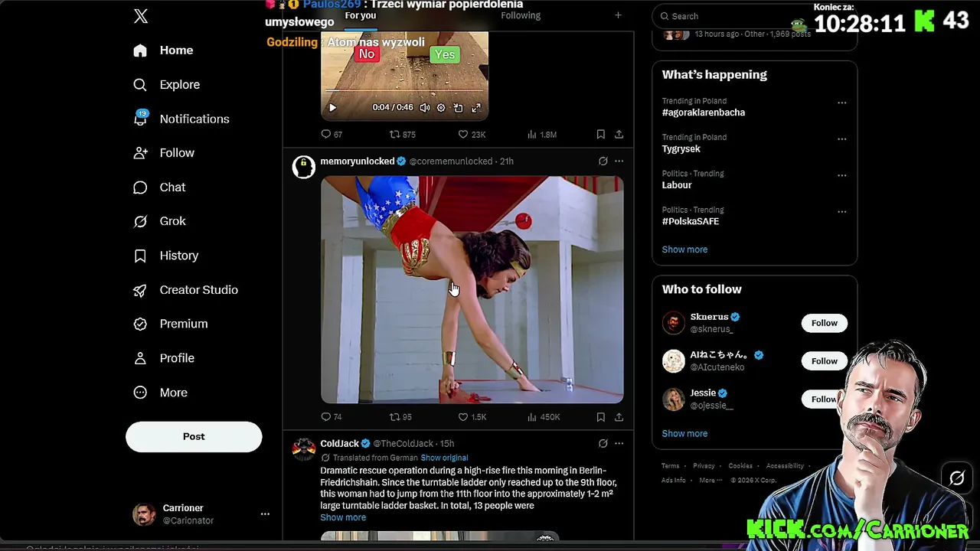Switch to the Following tab
Image resolution: width=980 pixels, height=551 pixels.
(521, 15)
